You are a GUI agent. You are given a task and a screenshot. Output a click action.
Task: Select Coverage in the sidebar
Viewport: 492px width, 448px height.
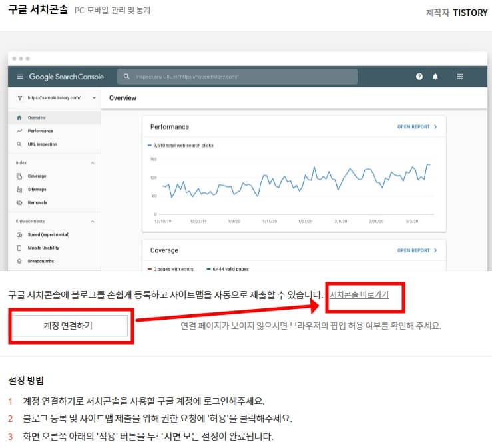tap(55, 176)
